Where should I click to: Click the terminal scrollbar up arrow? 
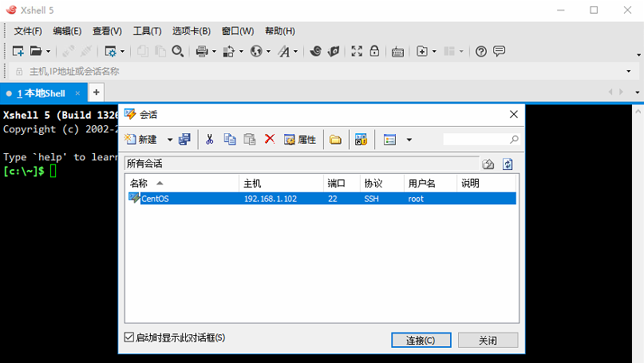coord(638,111)
